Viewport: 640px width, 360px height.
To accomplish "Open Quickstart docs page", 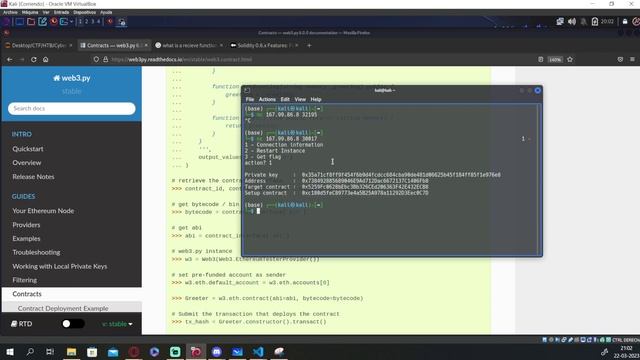I will click(x=28, y=149).
